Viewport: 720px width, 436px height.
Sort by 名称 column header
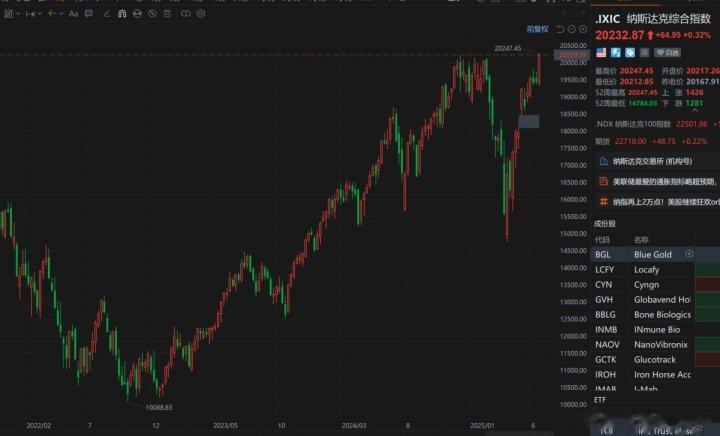(641, 240)
